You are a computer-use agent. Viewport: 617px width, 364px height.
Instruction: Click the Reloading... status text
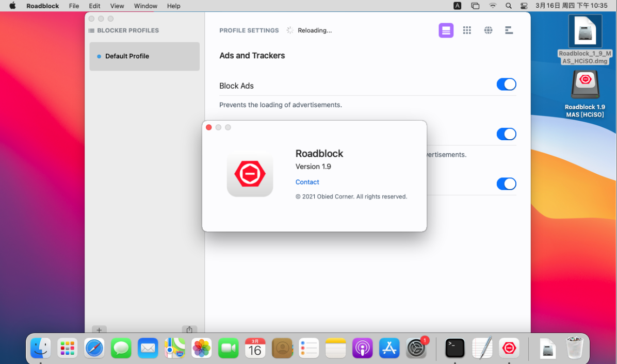tap(314, 30)
